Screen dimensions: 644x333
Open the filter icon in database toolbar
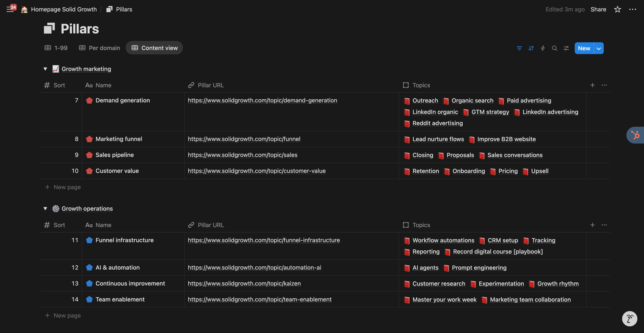tap(519, 48)
